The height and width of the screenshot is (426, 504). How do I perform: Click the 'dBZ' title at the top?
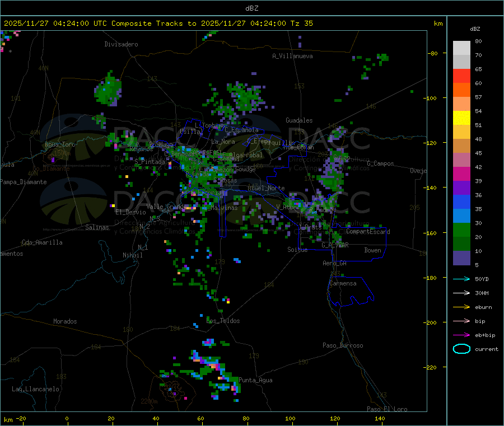click(251, 8)
